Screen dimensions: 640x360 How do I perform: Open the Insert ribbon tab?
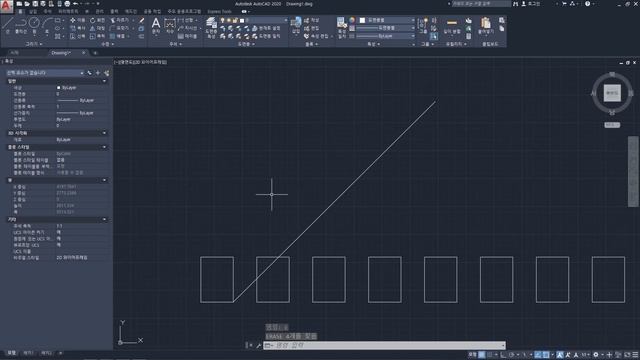point(33,11)
